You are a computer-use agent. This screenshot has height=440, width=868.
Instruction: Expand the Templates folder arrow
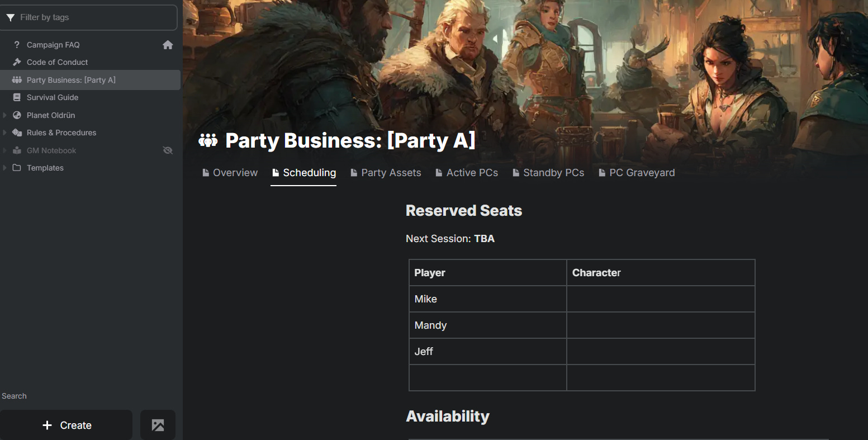click(x=5, y=168)
